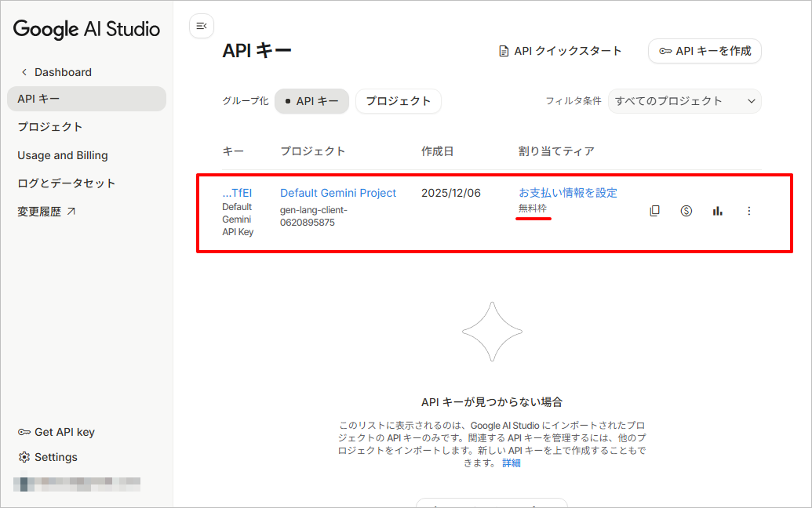Click the Settings gear icon
The height and width of the screenshot is (508, 812).
point(24,457)
